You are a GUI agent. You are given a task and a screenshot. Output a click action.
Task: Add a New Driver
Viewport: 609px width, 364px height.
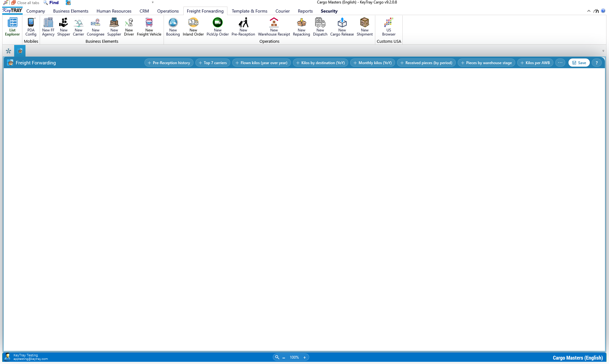pos(129,27)
